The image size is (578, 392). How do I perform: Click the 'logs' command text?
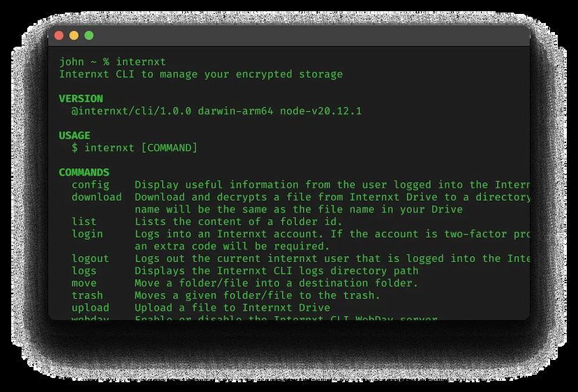84,271
